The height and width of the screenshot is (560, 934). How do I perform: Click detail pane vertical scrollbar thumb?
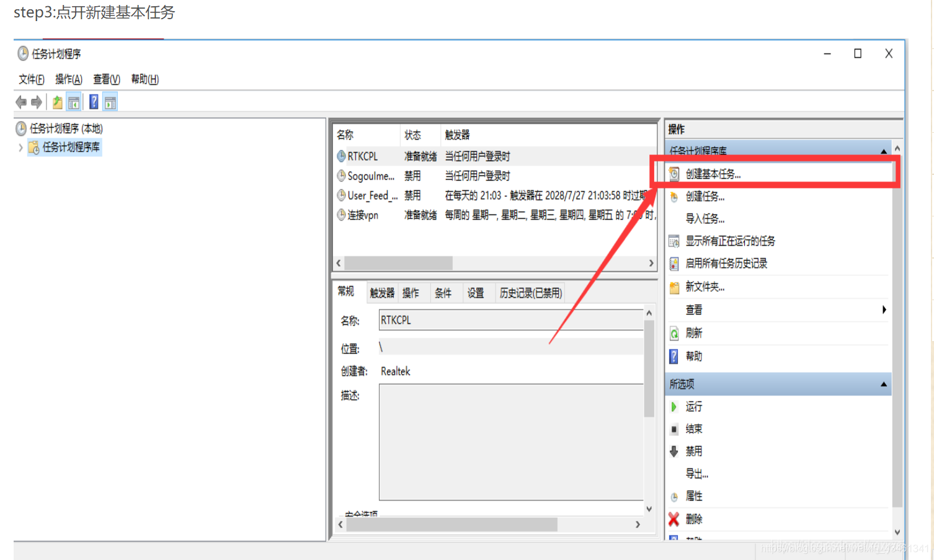point(649,368)
